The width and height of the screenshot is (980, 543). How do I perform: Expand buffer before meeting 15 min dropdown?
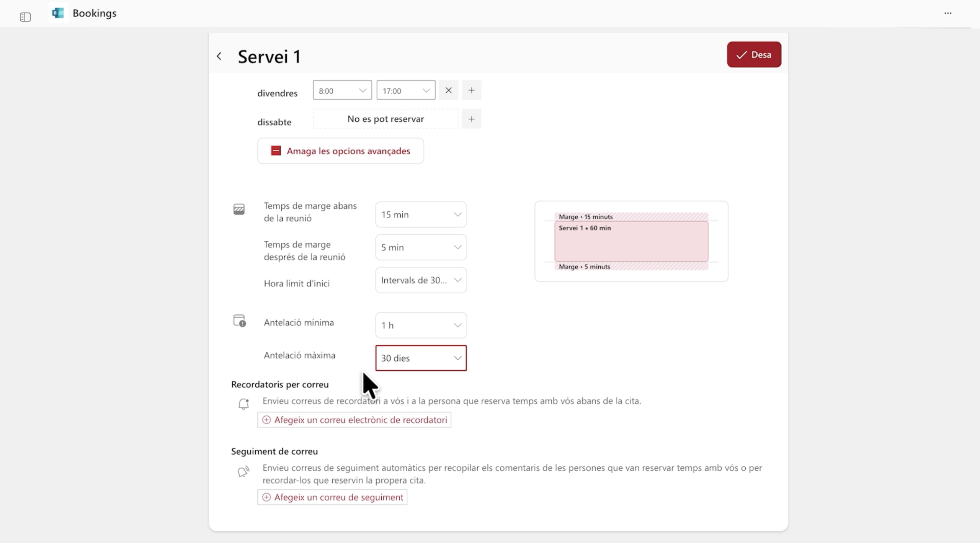(421, 215)
